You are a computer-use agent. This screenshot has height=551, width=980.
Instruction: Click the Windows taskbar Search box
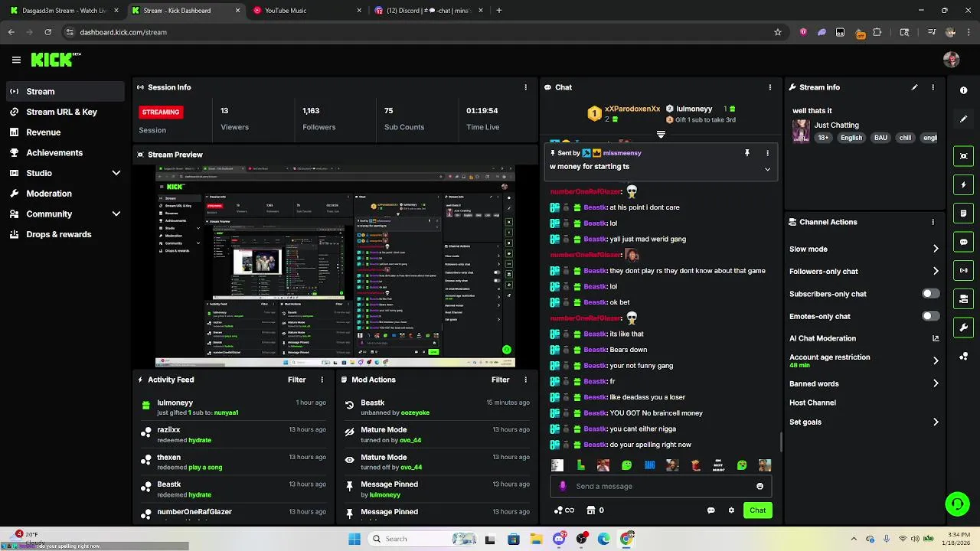[421, 539]
